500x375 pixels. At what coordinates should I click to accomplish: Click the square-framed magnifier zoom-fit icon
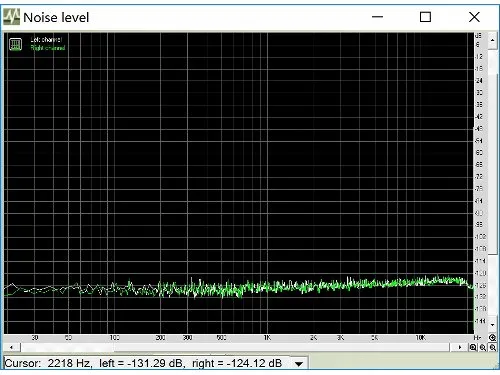point(473,348)
